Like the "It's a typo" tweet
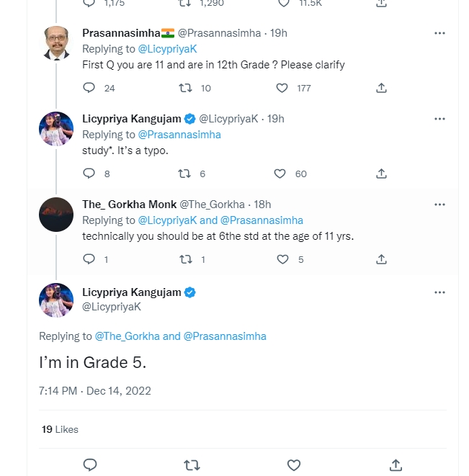The image size is (469, 476). pyautogui.click(x=280, y=174)
